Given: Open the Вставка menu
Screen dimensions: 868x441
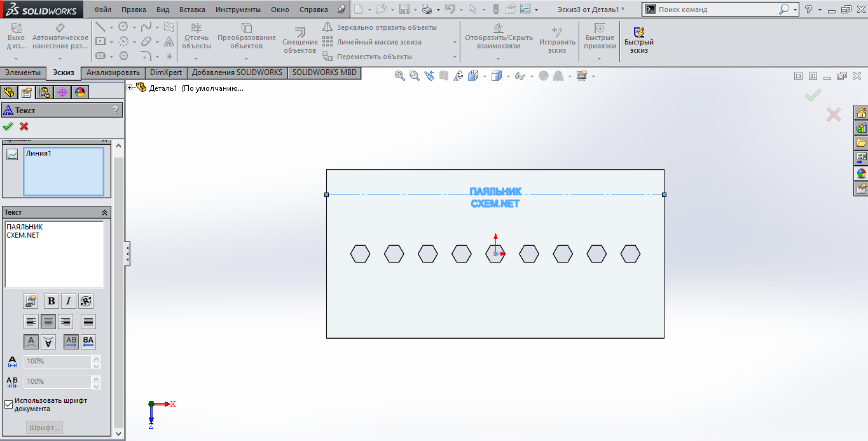Looking at the screenshot, I should point(192,10).
